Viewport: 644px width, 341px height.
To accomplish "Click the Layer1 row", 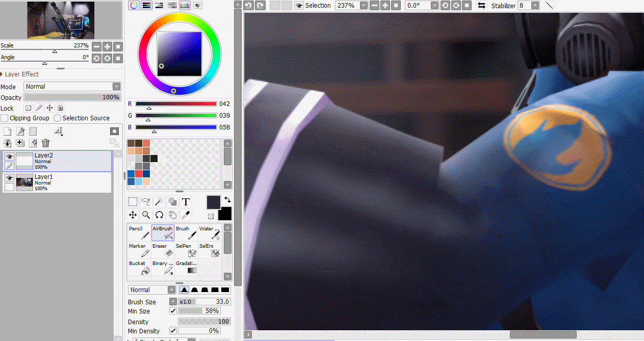I will [x=57, y=182].
